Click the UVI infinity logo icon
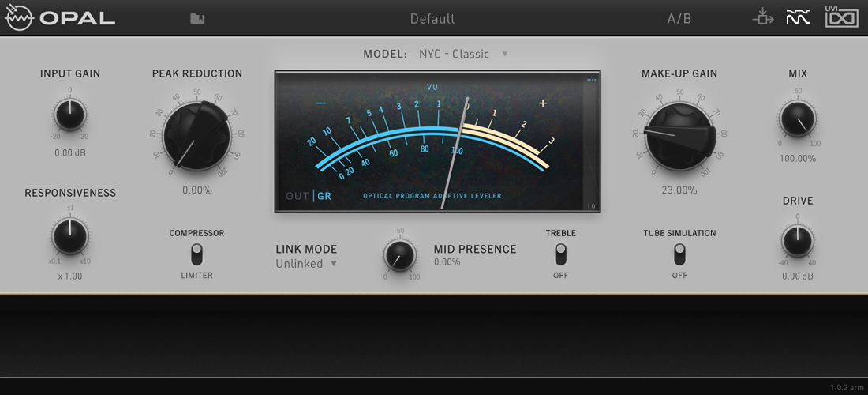868x395 pixels. pos(841,17)
